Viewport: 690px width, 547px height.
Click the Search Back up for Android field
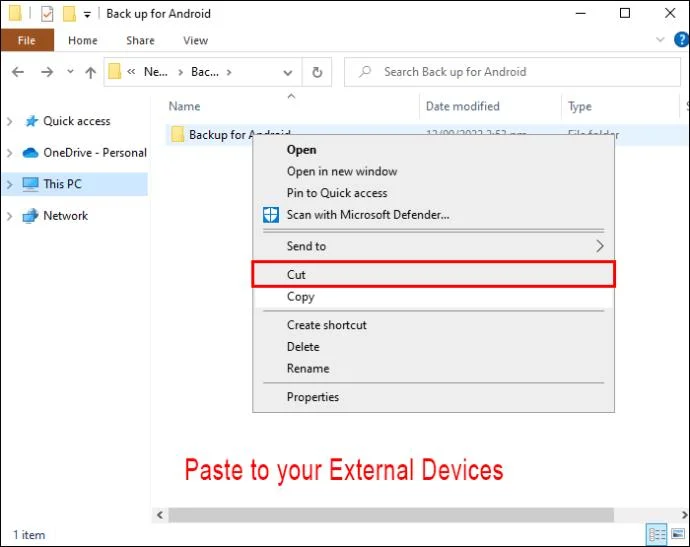(x=513, y=72)
